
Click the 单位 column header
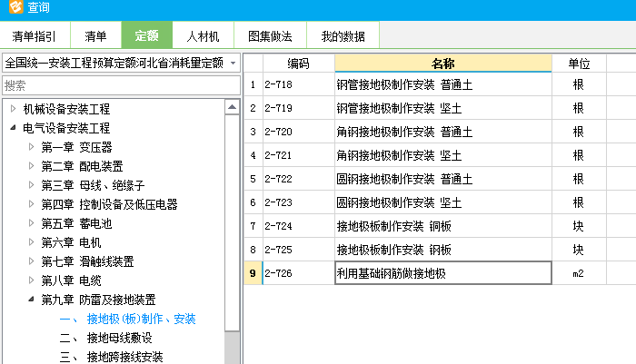579,64
